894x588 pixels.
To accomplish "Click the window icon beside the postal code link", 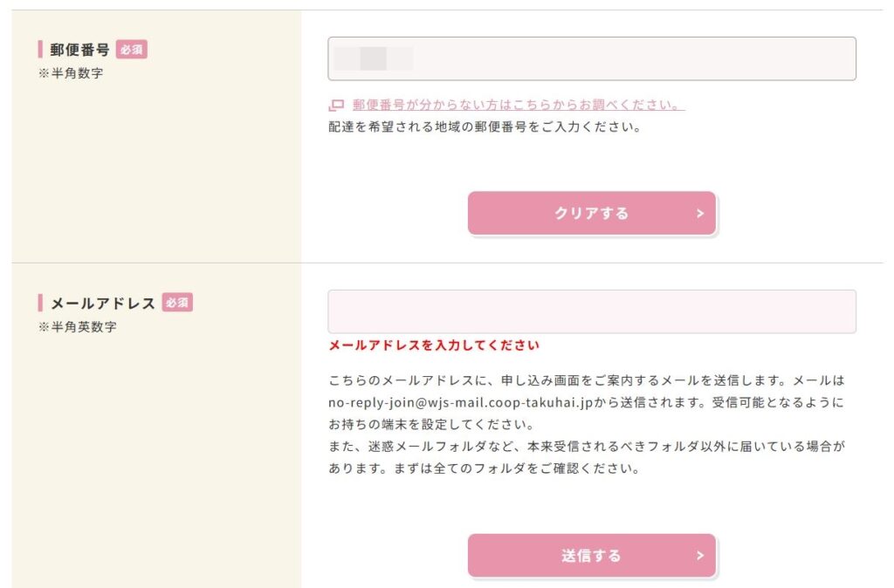I will point(334,104).
